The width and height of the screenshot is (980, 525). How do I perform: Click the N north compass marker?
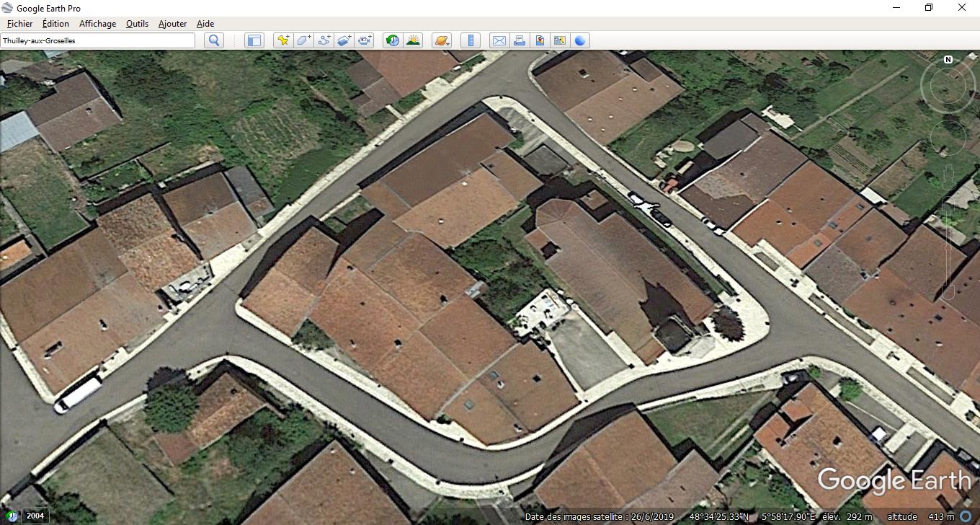coord(948,60)
